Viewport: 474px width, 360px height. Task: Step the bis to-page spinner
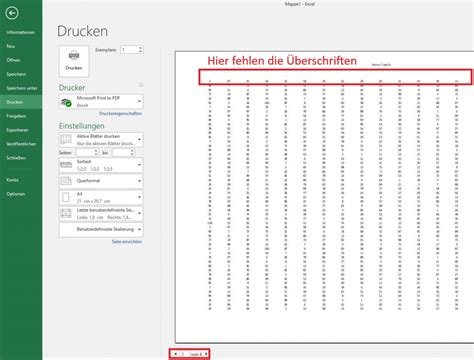(132, 153)
